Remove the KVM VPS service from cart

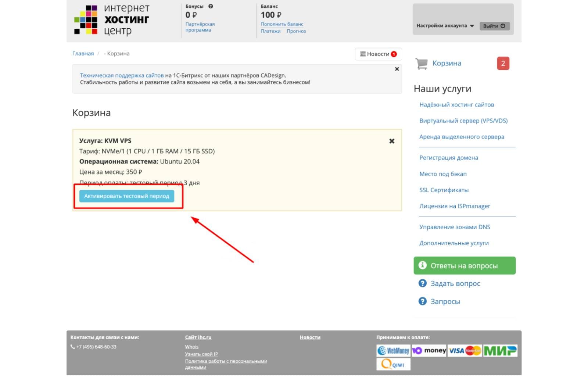(x=392, y=141)
